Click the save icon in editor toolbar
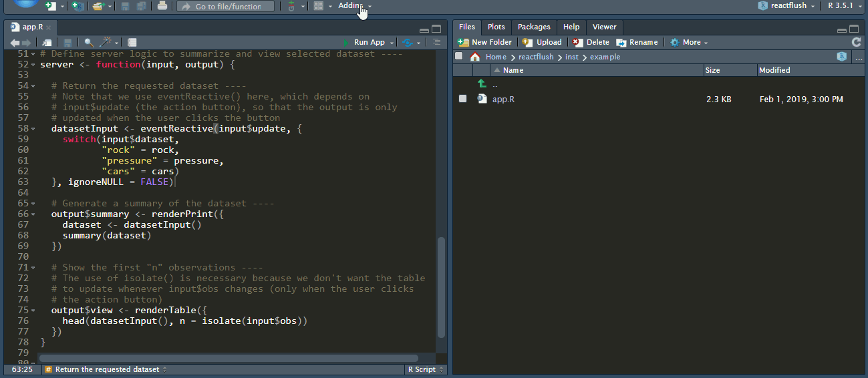This screenshot has height=378, width=868. 67,42
